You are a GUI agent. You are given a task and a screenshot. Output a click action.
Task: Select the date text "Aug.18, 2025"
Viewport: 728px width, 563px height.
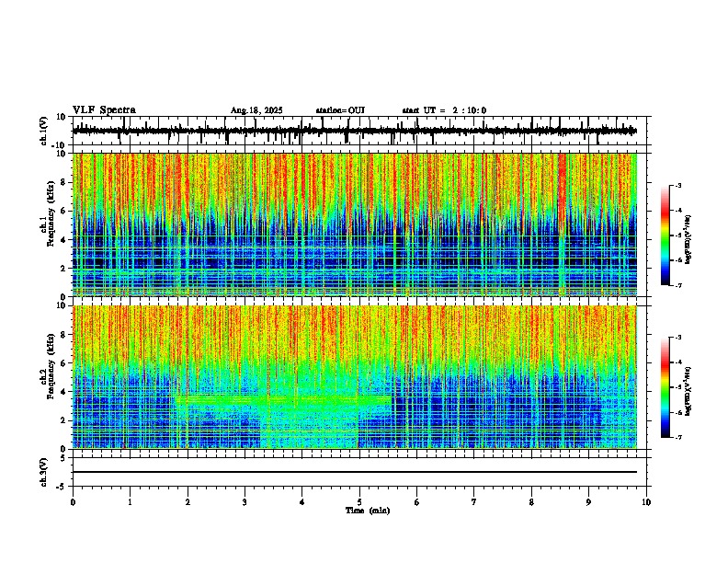256,110
